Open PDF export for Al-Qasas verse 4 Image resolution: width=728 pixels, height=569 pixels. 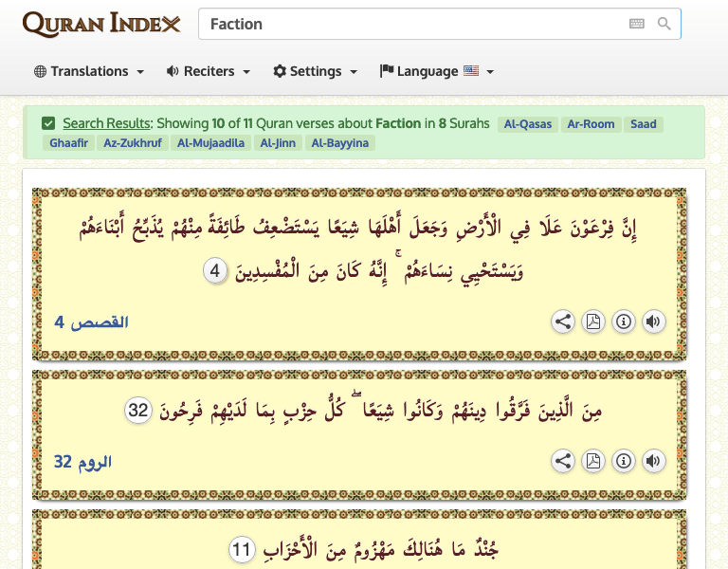tap(593, 321)
